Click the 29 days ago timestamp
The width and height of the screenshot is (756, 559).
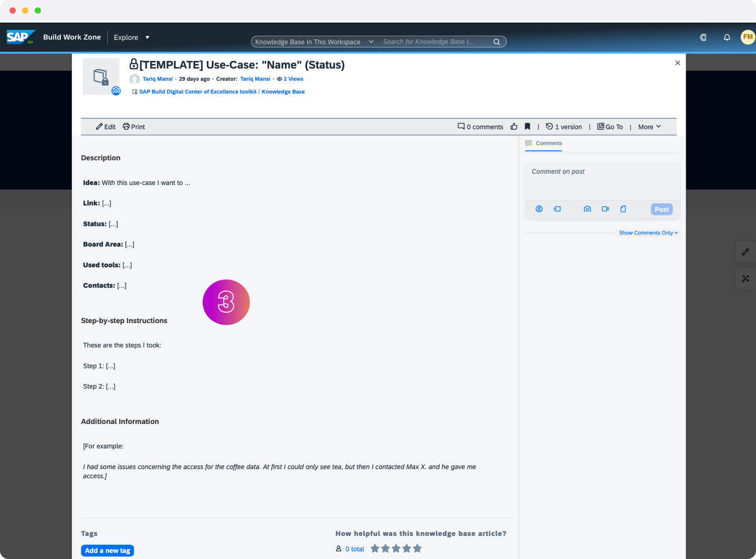(194, 79)
